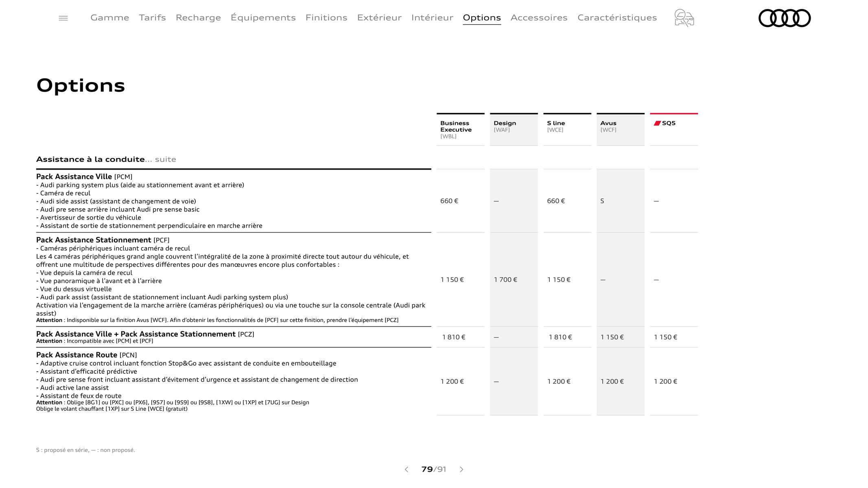868x488 pixels.
Task: Click the 'Indisponible sur la finition Avus' note
Action: [217, 320]
